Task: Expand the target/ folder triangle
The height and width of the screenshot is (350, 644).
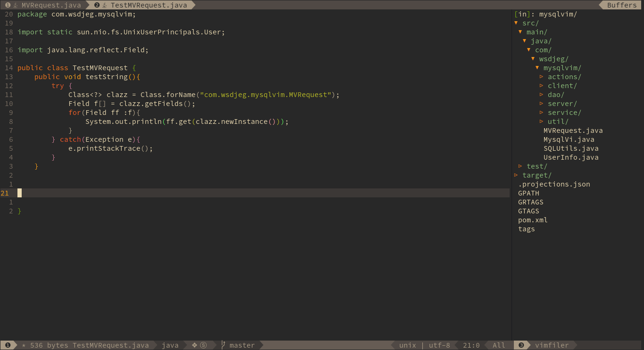Action: [x=516, y=175]
